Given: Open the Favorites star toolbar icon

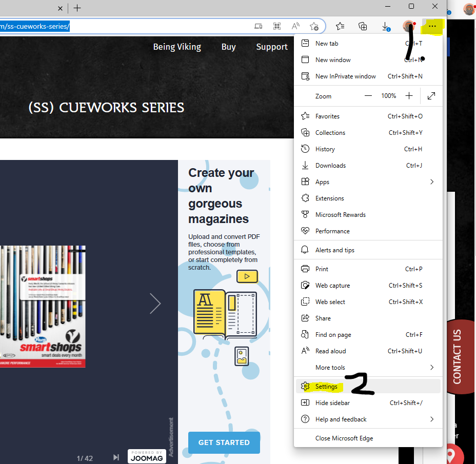Looking at the screenshot, I should coord(340,26).
